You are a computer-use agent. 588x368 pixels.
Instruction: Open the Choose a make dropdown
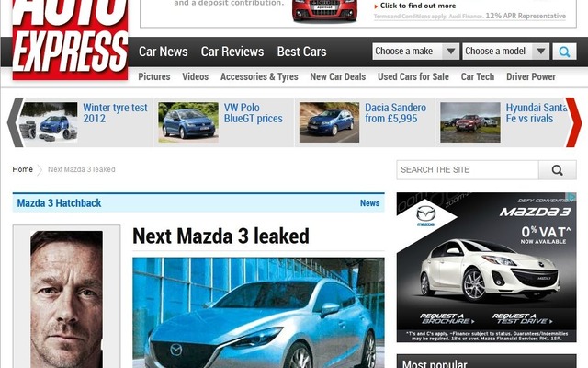tap(415, 52)
